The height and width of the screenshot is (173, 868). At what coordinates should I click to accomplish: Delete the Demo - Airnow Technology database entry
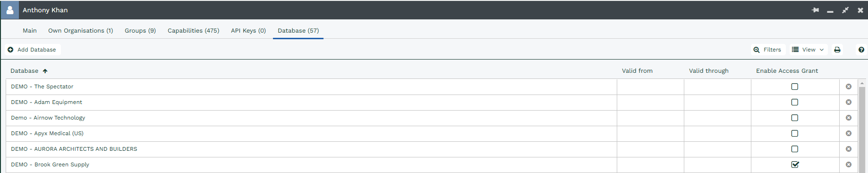(849, 118)
